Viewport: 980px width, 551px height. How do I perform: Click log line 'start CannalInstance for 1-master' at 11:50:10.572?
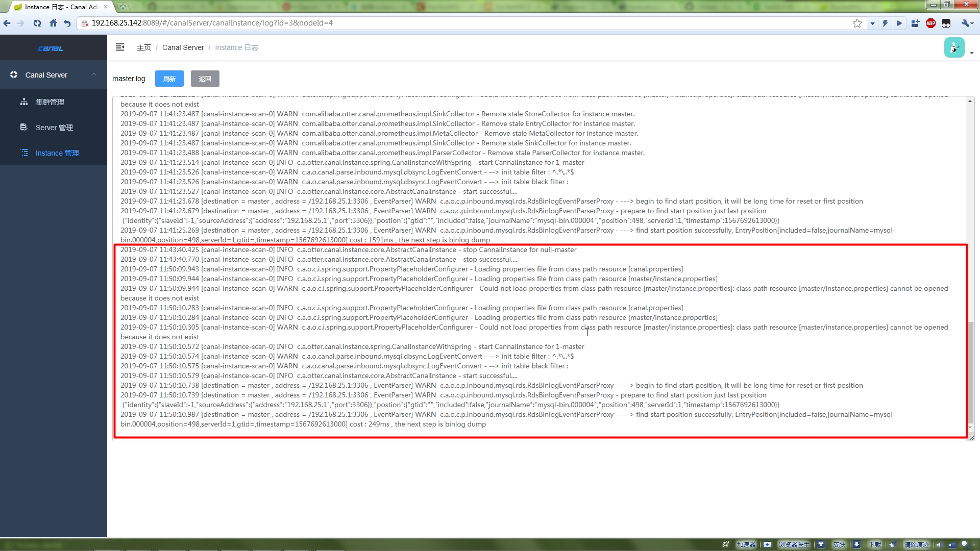(x=352, y=347)
